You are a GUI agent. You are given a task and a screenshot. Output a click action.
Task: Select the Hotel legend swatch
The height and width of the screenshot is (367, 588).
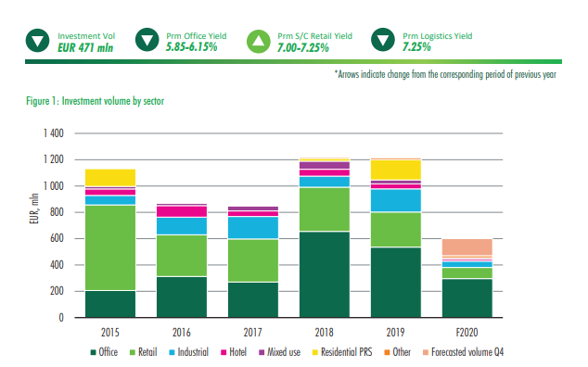tap(224, 352)
